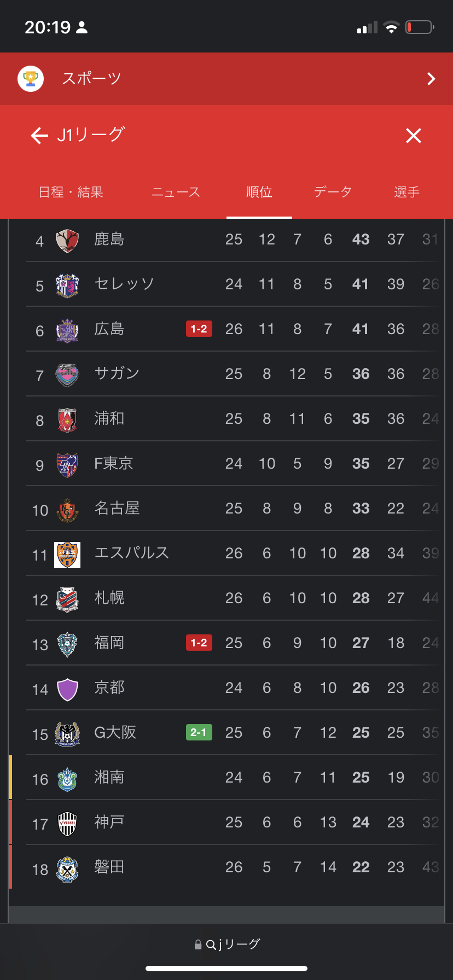Tap the 京都 purple shield icon

click(67, 689)
